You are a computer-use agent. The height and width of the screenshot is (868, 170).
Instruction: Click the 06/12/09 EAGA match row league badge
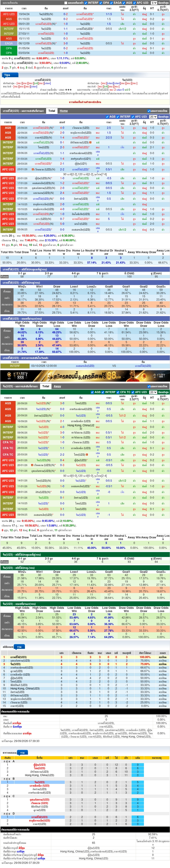9,43
